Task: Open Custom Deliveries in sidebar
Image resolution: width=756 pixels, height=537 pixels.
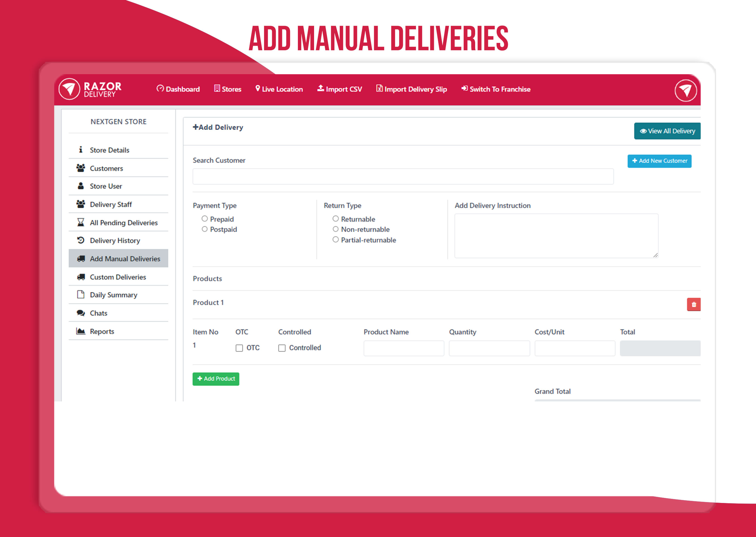Action: click(118, 277)
